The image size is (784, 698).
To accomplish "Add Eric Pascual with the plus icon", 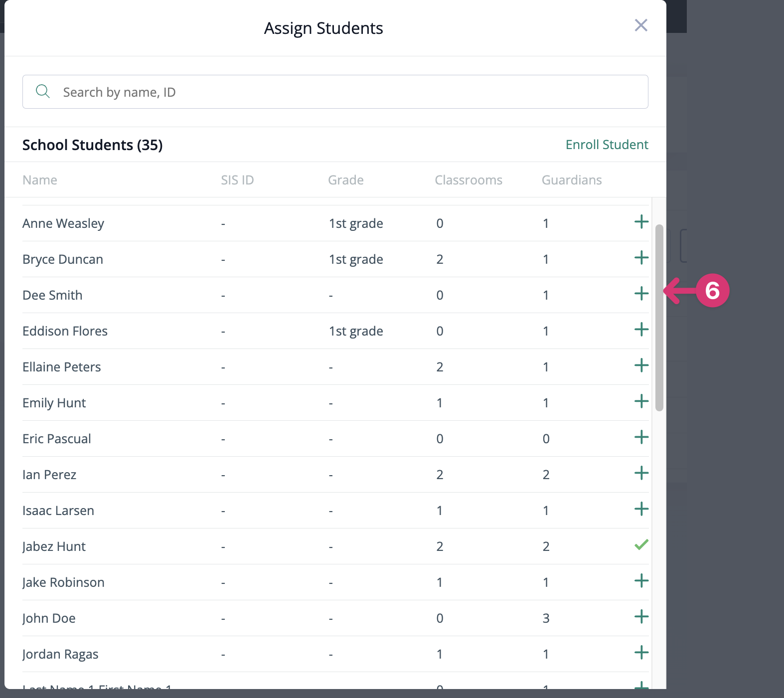I will coord(641,437).
